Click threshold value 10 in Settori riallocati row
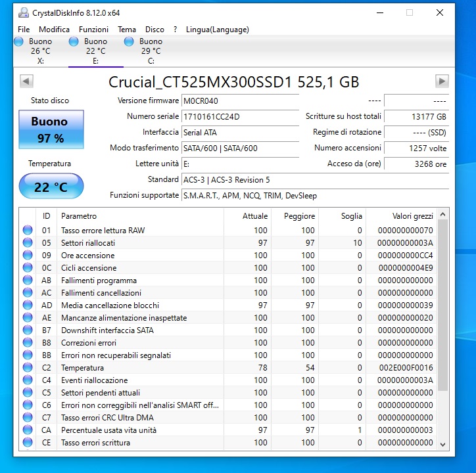This screenshot has height=473, width=476. tap(357, 242)
